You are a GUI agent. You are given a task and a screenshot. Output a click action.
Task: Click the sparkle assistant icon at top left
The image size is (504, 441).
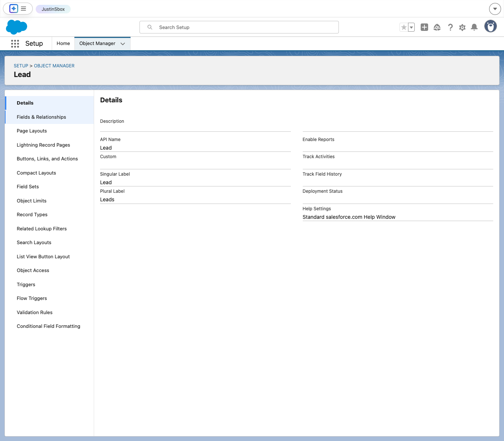point(14,9)
